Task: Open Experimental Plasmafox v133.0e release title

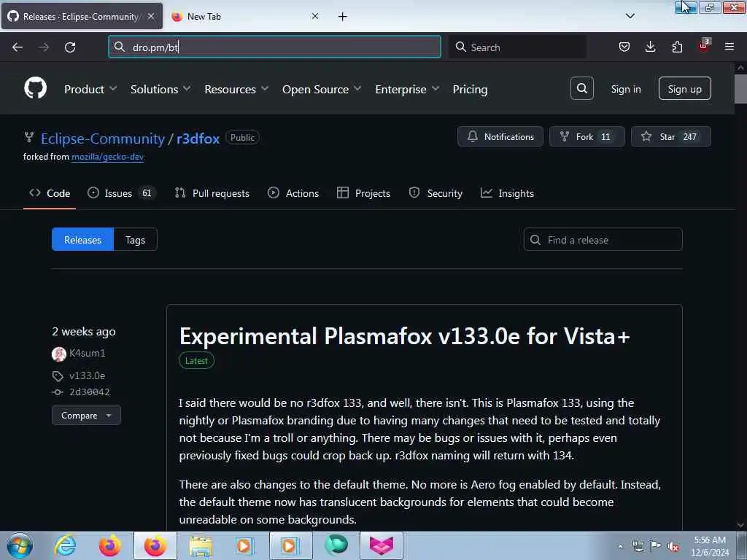Action: pyautogui.click(x=404, y=336)
